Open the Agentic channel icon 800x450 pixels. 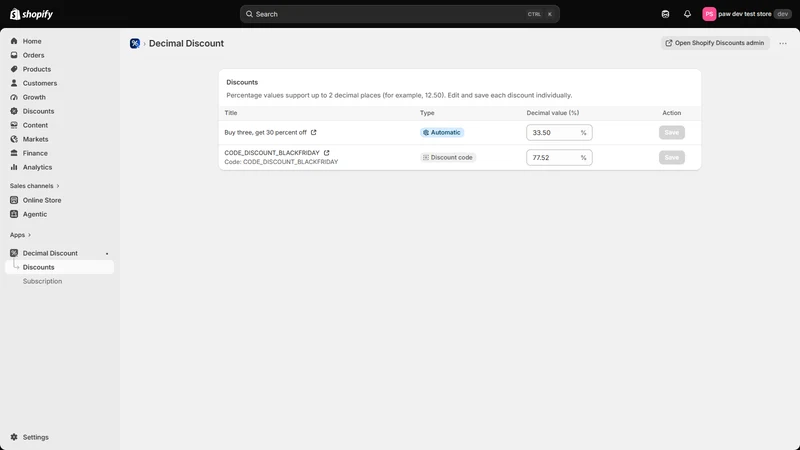(14, 214)
